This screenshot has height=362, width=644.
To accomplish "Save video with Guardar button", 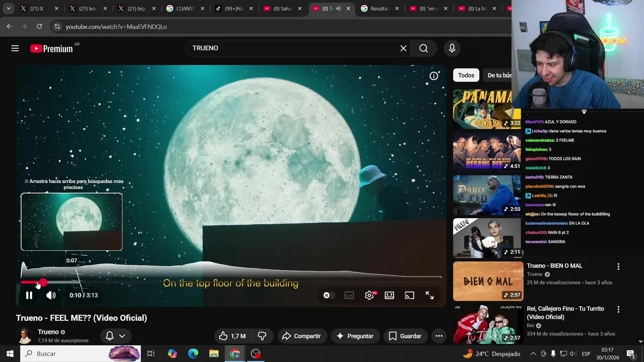I will click(405, 336).
